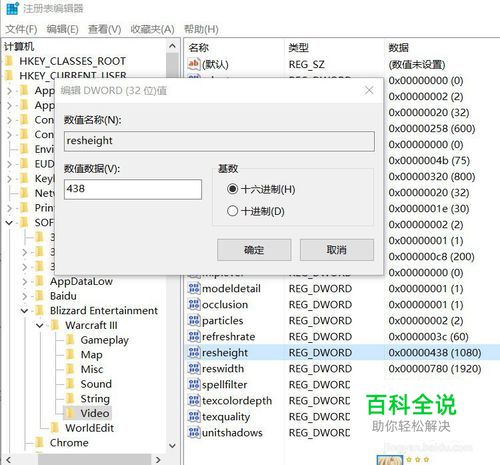Image resolution: width=500 pixels, height=465 pixels.
Task: Select the 0x00000320 (800) data cell
Action: 432,176
